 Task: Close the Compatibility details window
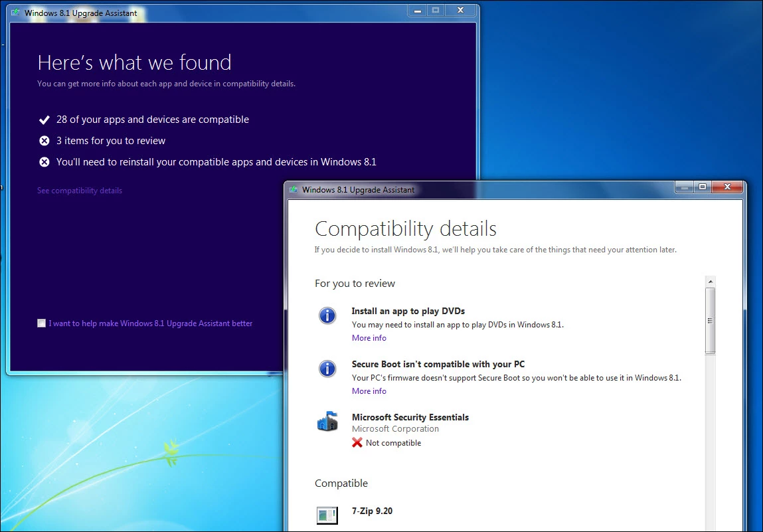coord(728,187)
